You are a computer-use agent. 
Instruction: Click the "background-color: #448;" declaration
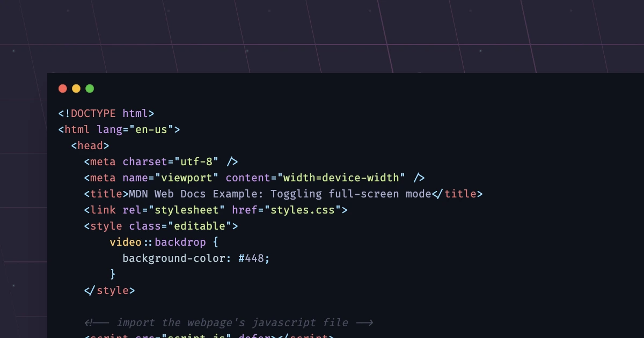[196, 258]
